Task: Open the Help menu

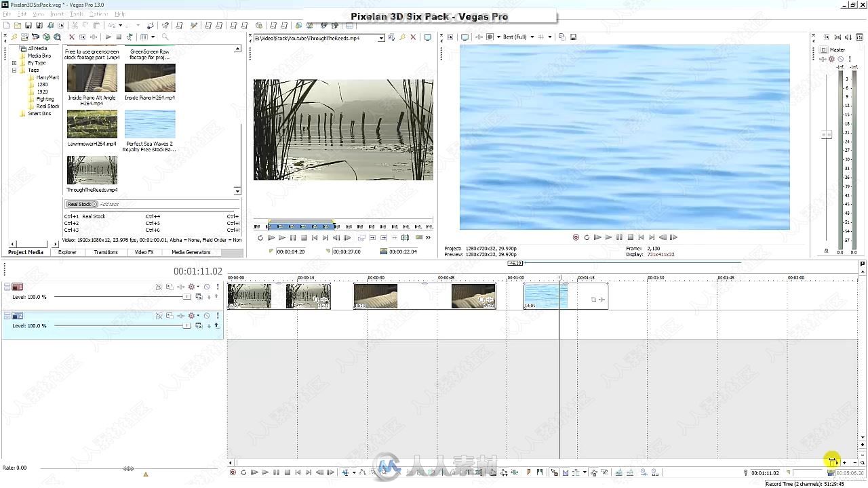Action: [x=120, y=14]
